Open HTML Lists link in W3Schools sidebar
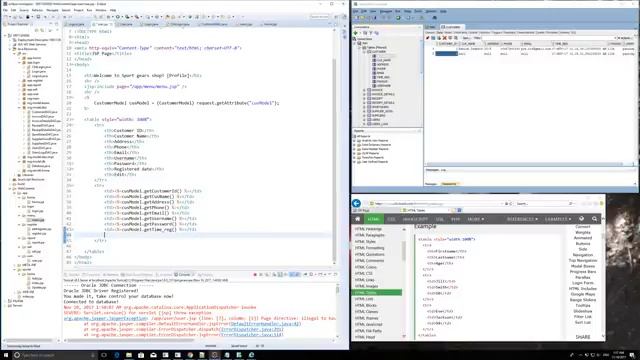Screen dimensions: 640x360 [364, 299]
